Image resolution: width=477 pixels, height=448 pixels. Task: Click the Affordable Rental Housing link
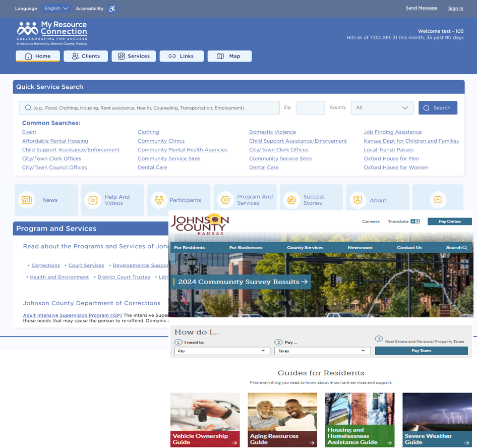(55, 141)
